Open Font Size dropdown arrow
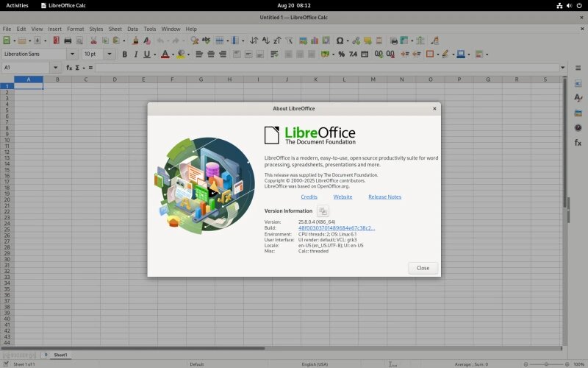This screenshot has width=588, height=368. click(109, 54)
